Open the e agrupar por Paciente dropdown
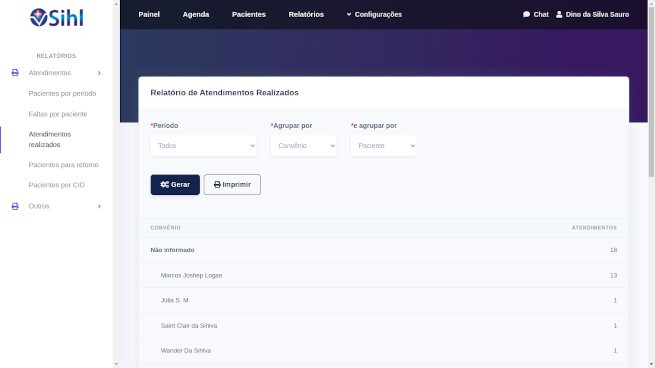The image size is (655, 368). (383, 145)
